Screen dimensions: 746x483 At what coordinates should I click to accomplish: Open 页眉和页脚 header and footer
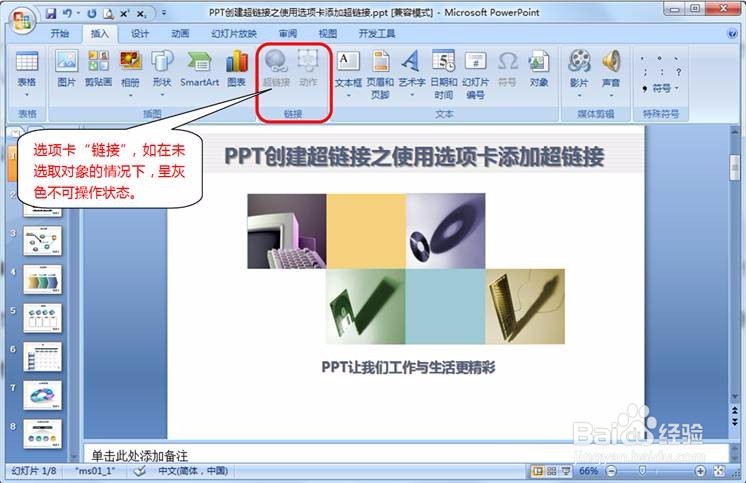(x=380, y=75)
